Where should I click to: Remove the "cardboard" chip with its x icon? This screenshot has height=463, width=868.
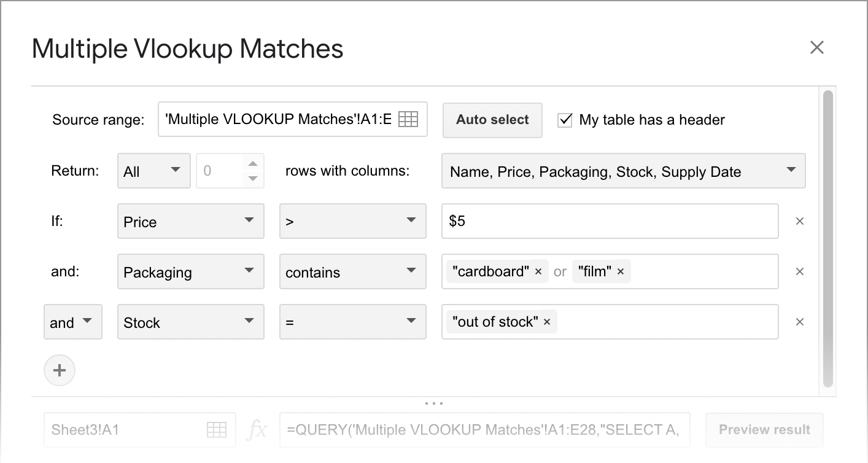tap(538, 271)
